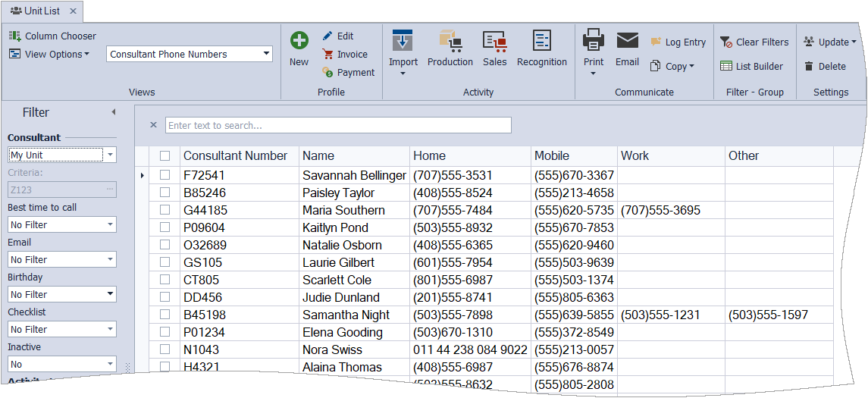Open the Sales activity icon
868x398 pixels.
point(494,41)
